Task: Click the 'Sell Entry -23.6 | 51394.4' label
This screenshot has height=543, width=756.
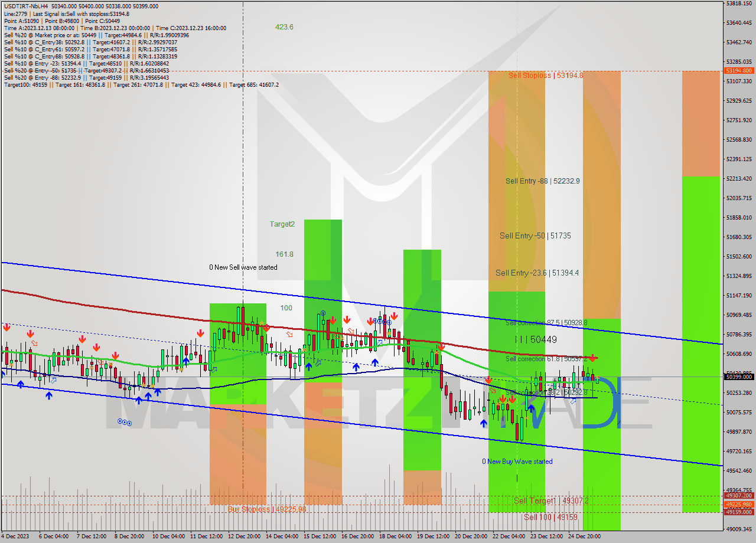Action: tap(537, 273)
